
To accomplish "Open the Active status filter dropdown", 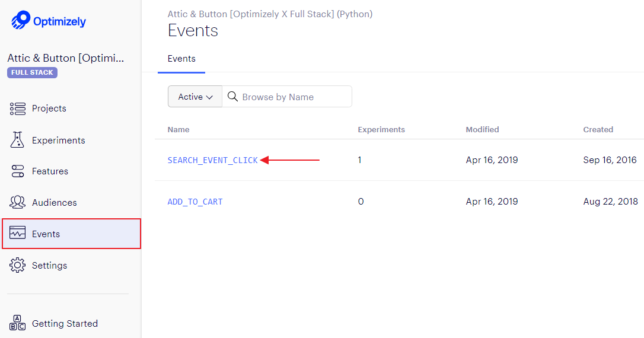I will pos(195,97).
